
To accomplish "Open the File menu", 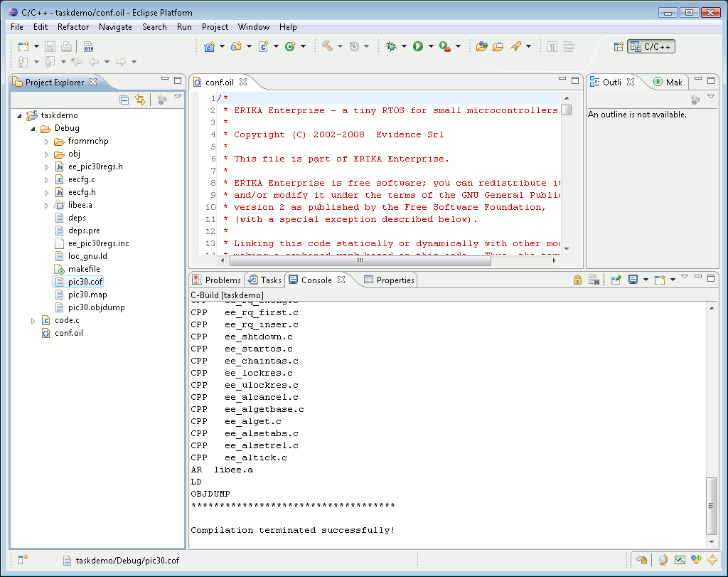I will pos(17,27).
